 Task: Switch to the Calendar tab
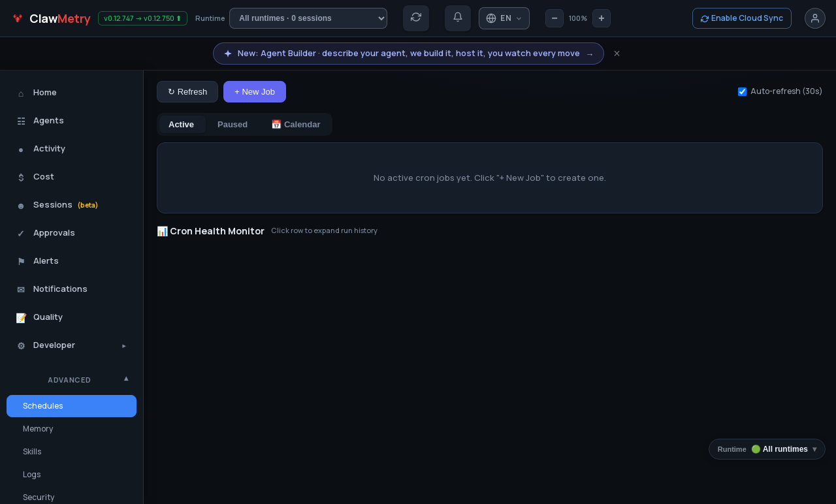coord(296,125)
